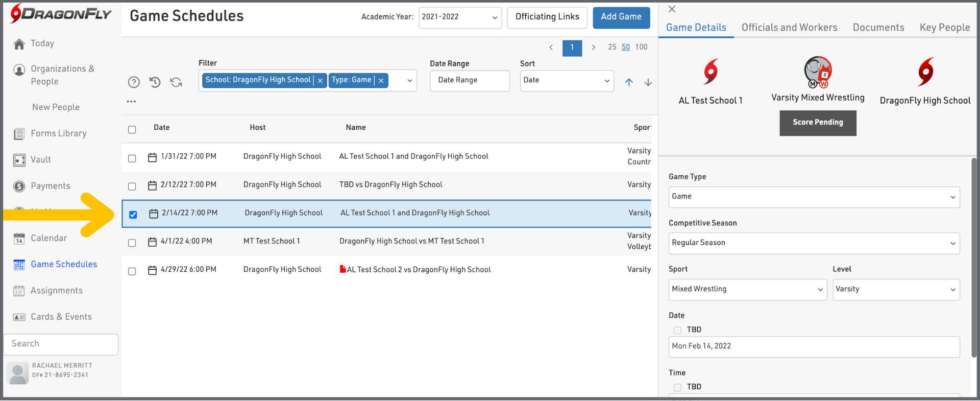Click the Add Game button
Viewport: 980px width, 401px height.
click(x=621, y=17)
